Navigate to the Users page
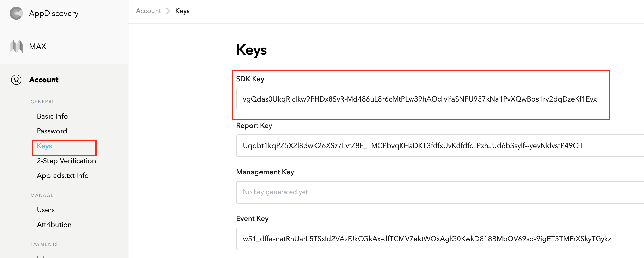This screenshot has width=644, height=258. coord(46,210)
